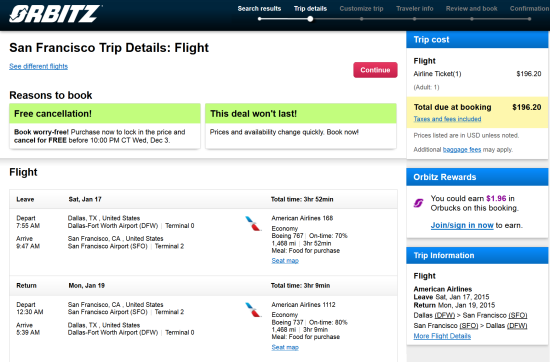Viewport: 550px width, 362px height.
Task: Click the red Continue button
Action: pyautogui.click(x=375, y=70)
